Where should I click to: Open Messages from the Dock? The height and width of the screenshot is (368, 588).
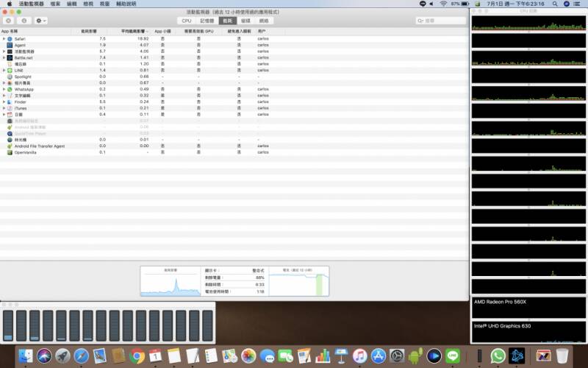[267, 355]
